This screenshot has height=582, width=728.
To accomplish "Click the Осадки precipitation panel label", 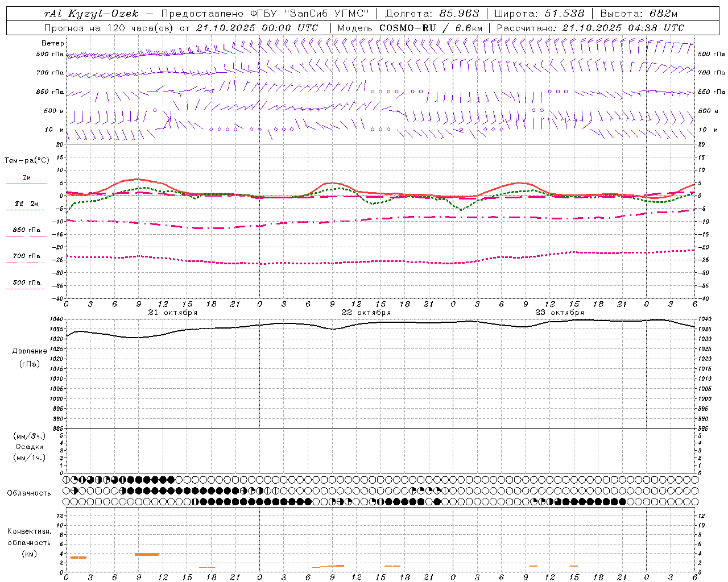I will 29,447.
